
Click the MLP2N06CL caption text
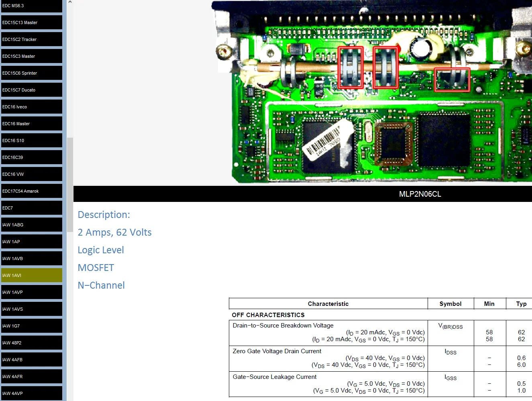coord(420,194)
